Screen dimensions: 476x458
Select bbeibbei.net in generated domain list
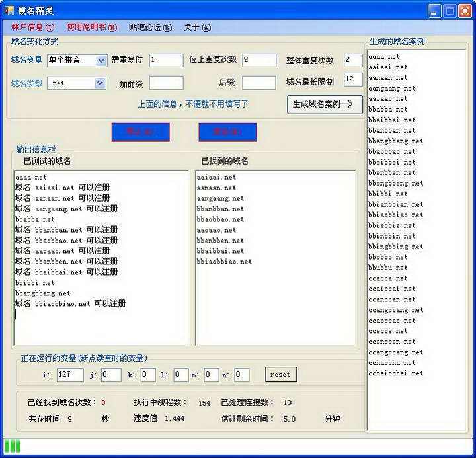tap(391, 162)
